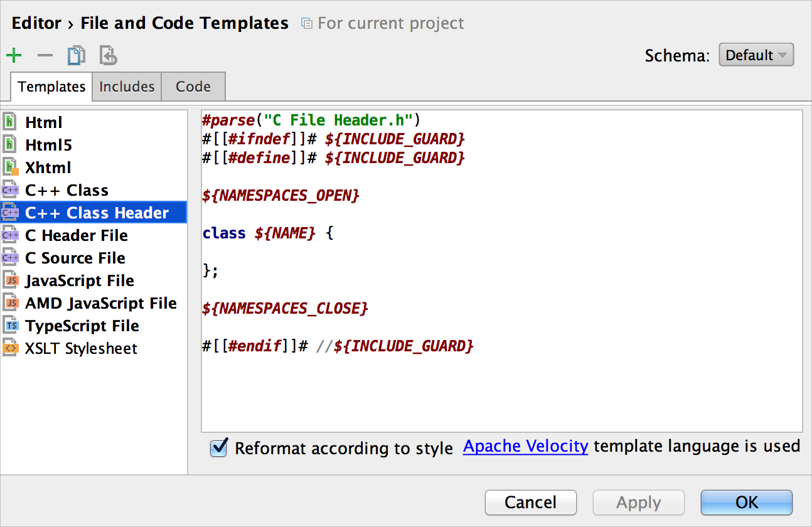Click the TypeScript File template icon

11,325
